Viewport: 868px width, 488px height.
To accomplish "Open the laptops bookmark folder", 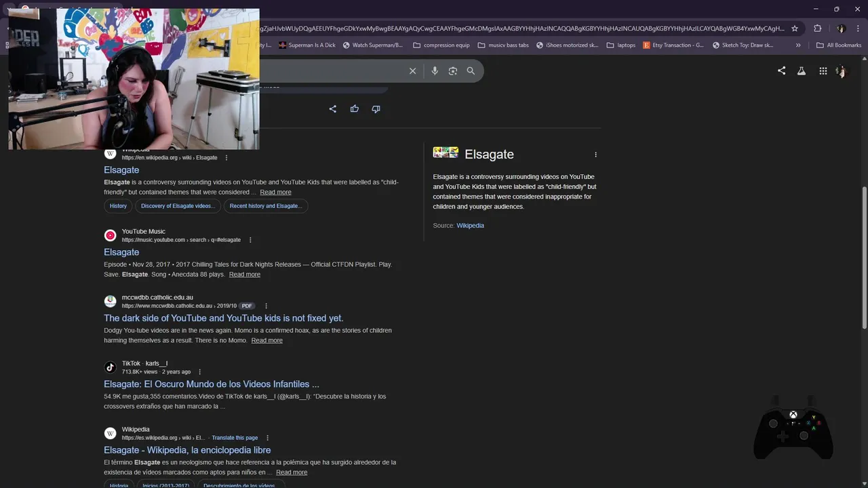I will pos(620,45).
